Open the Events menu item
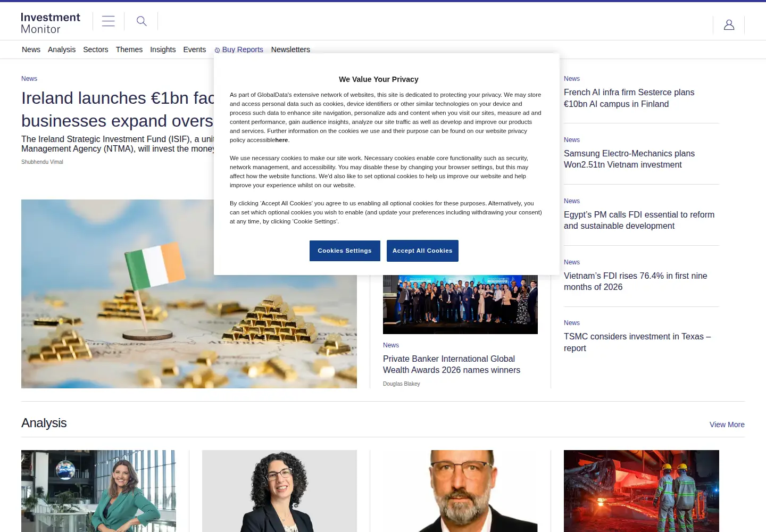The height and width of the screenshot is (532, 766). tap(195, 49)
